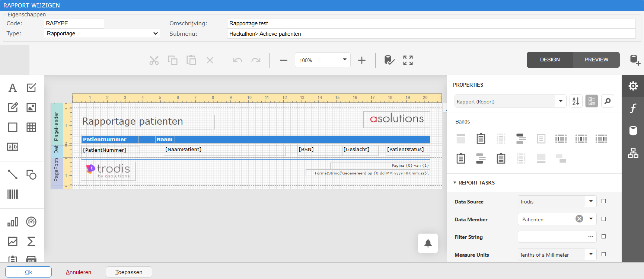This screenshot has width=644, height=279.
Task: Pick the Barcode control tool
Action: coord(13,194)
